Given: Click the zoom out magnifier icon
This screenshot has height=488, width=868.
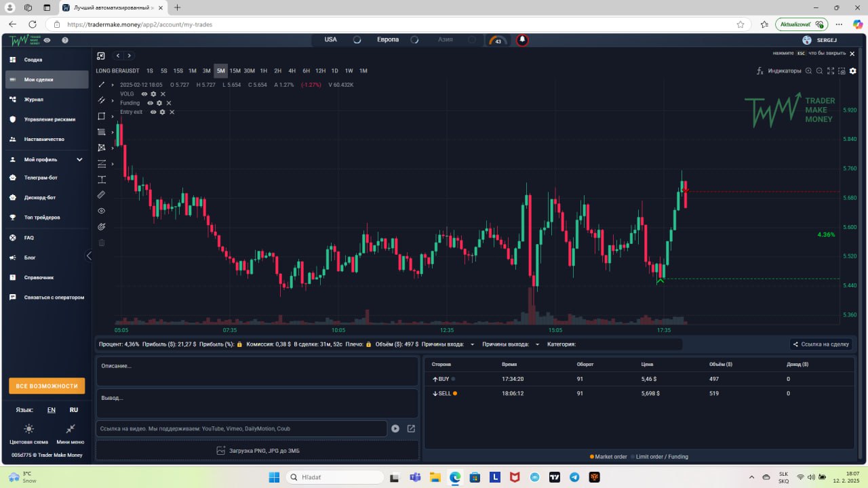Looking at the screenshot, I should click(819, 70).
